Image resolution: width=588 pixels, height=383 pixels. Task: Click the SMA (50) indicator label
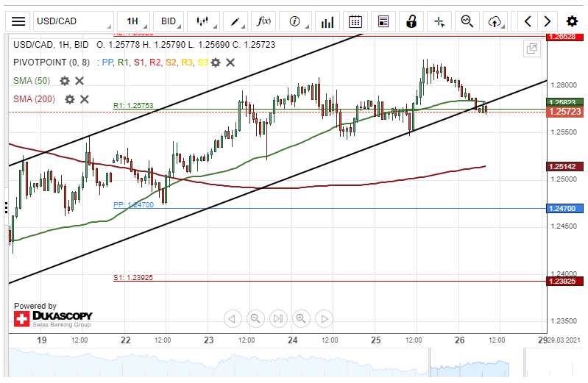[x=32, y=81]
